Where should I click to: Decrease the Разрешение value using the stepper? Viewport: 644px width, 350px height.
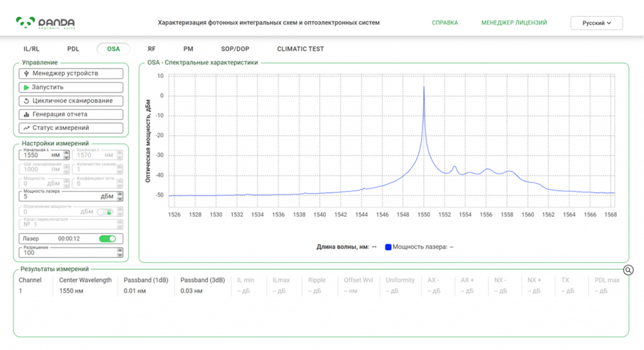point(120,255)
